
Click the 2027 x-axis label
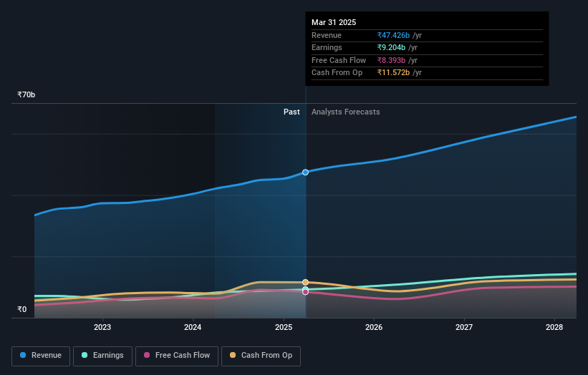(464, 328)
